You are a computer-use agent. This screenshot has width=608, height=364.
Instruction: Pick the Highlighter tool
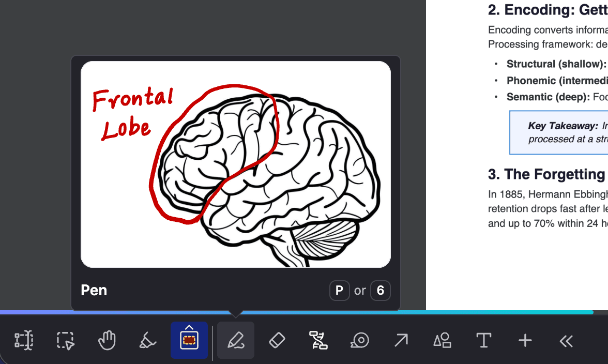[148, 340]
